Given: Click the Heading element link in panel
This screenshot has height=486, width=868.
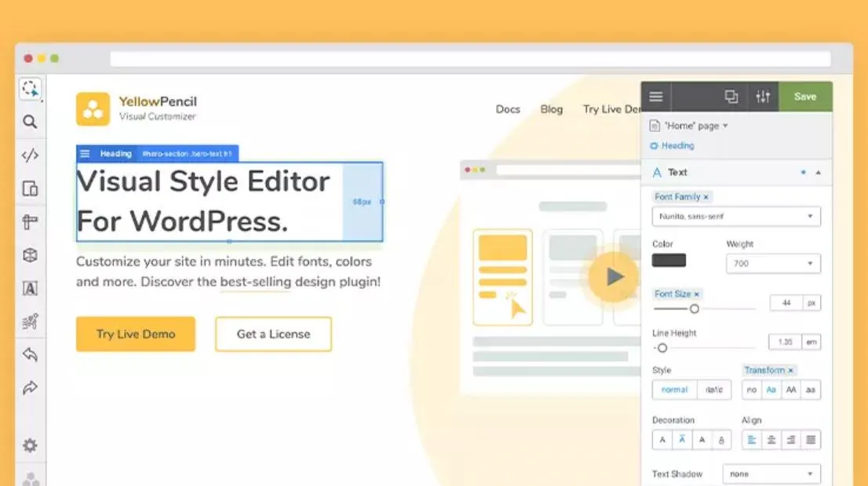Looking at the screenshot, I should point(677,145).
